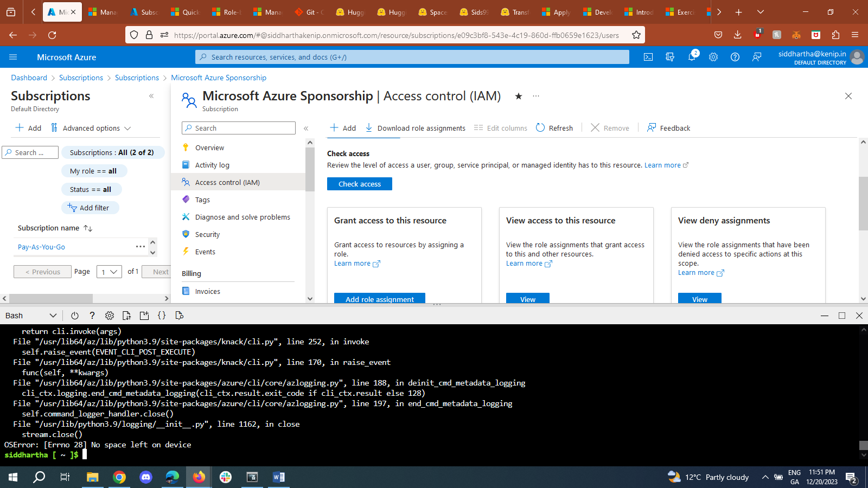Open Cloud Shell help question mark
The width and height of the screenshot is (868, 488).
coord(92,316)
